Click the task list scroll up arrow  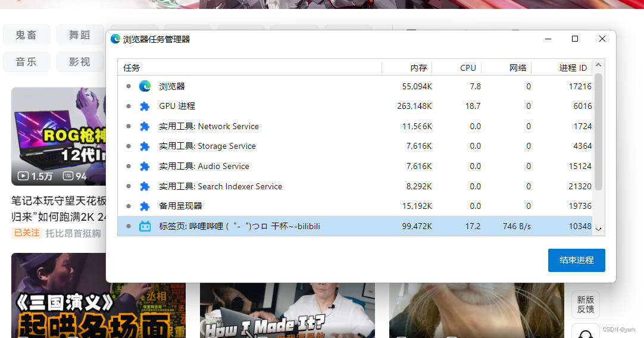click(598, 65)
